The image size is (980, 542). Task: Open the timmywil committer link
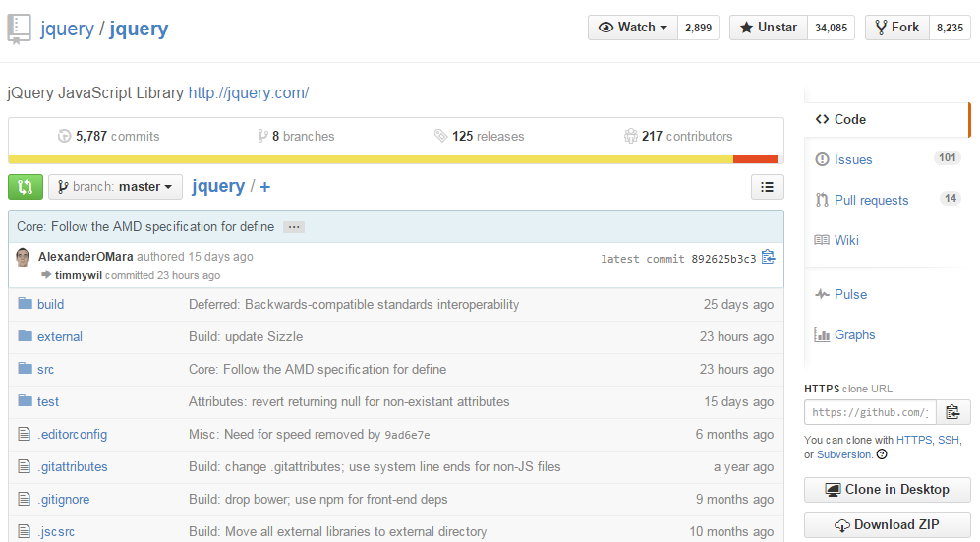78,275
